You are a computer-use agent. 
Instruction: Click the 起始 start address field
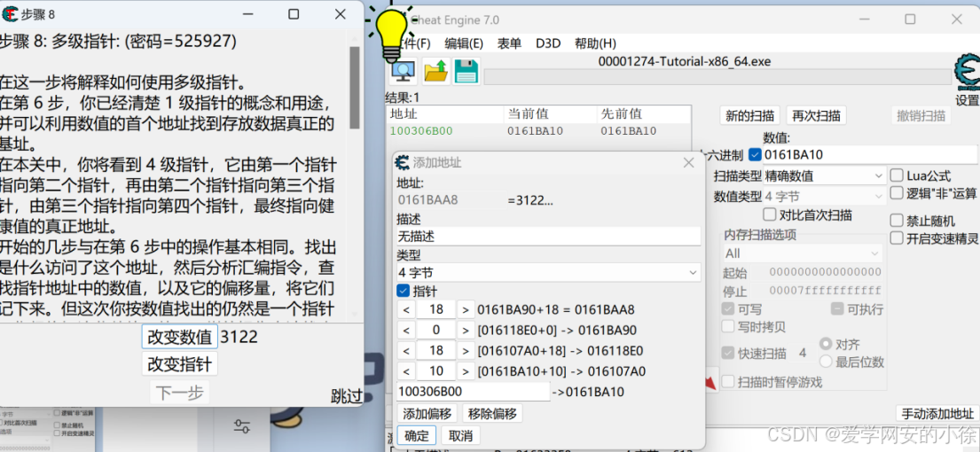coord(825,272)
